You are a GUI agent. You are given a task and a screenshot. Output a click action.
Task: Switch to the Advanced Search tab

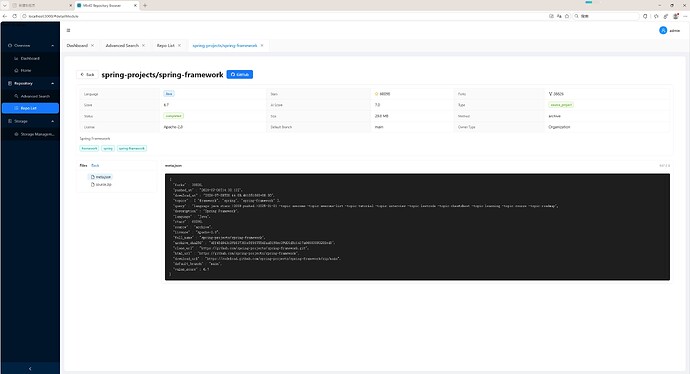coord(122,45)
